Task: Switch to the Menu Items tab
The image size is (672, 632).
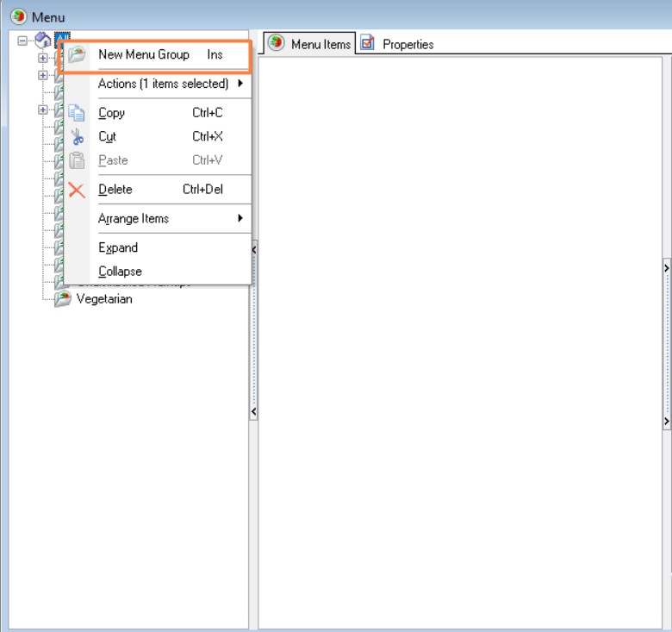Action: [x=309, y=44]
